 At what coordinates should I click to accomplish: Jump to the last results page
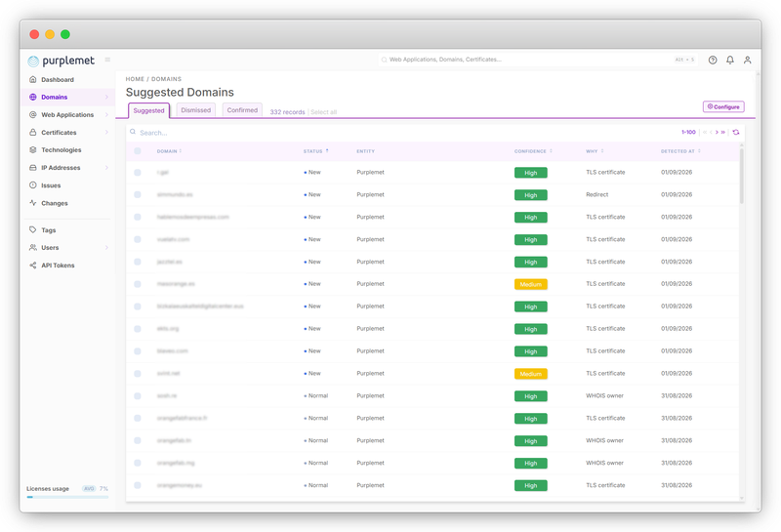tap(723, 132)
